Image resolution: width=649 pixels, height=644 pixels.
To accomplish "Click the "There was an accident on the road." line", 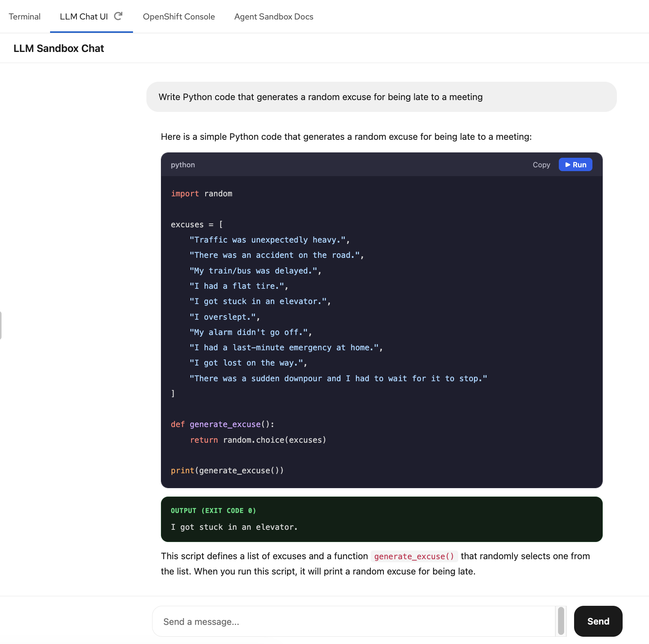I will coord(277,255).
